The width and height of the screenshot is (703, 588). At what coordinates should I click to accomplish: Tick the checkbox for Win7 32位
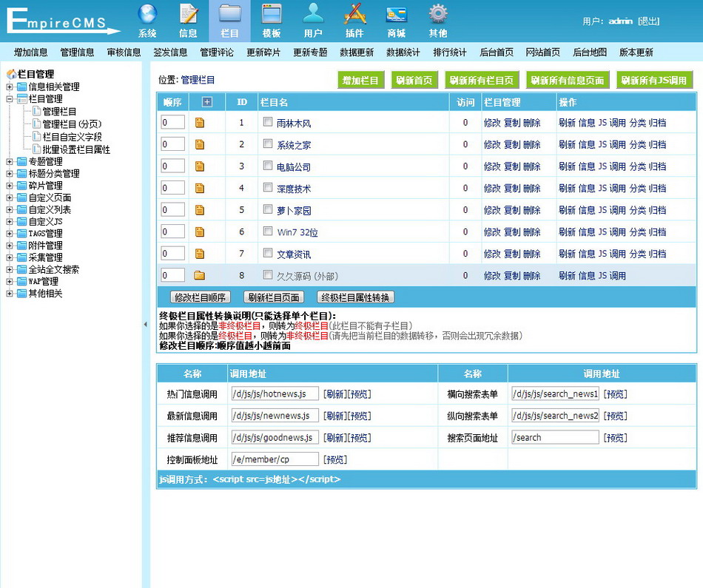click(268, 231)
